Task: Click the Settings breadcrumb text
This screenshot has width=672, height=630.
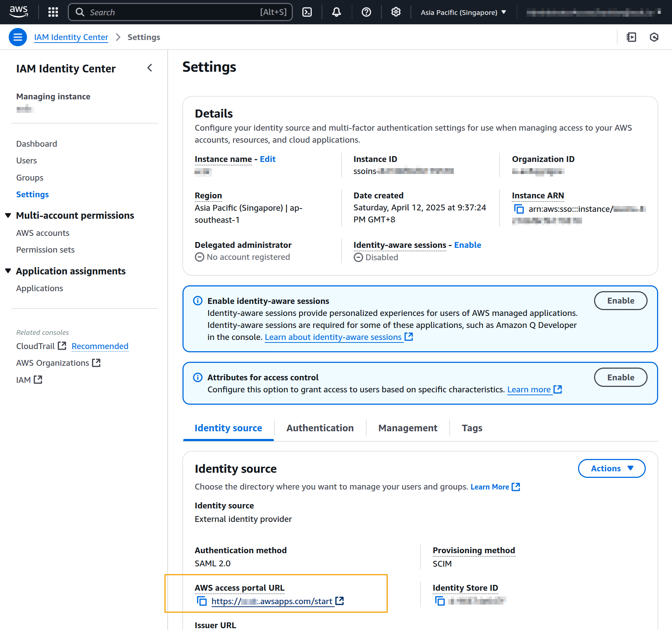Action: tap(144, 37)
